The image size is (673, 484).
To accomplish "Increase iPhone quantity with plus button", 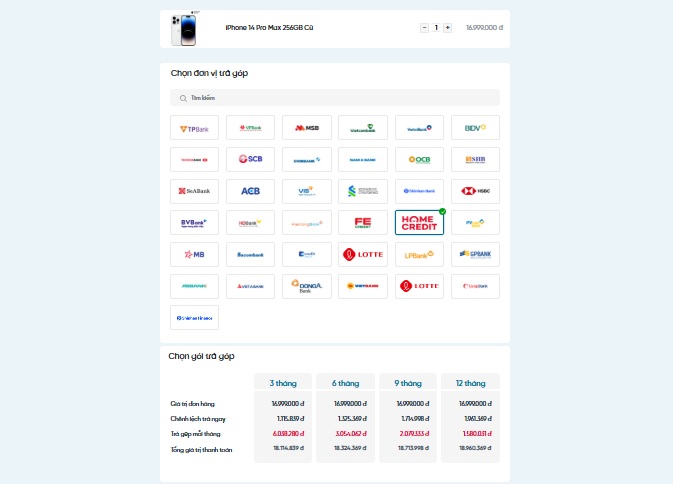I will click(447, 28).
